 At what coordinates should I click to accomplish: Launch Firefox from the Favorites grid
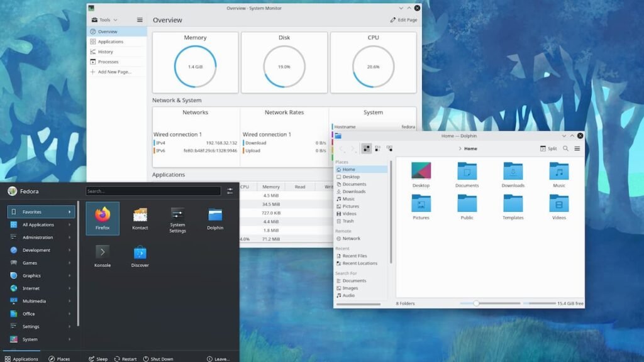pos(103,218)
